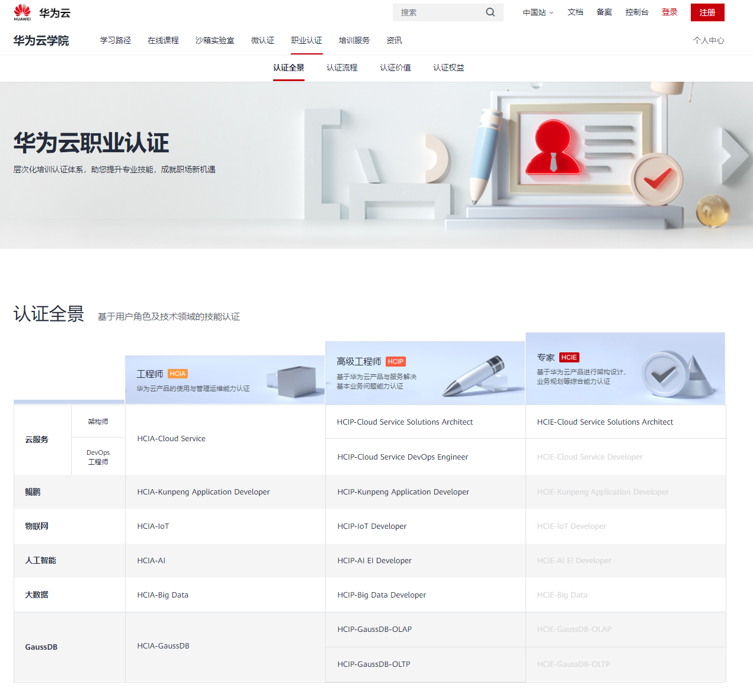Click the 架构师 sub-row label

coord(98,422)
